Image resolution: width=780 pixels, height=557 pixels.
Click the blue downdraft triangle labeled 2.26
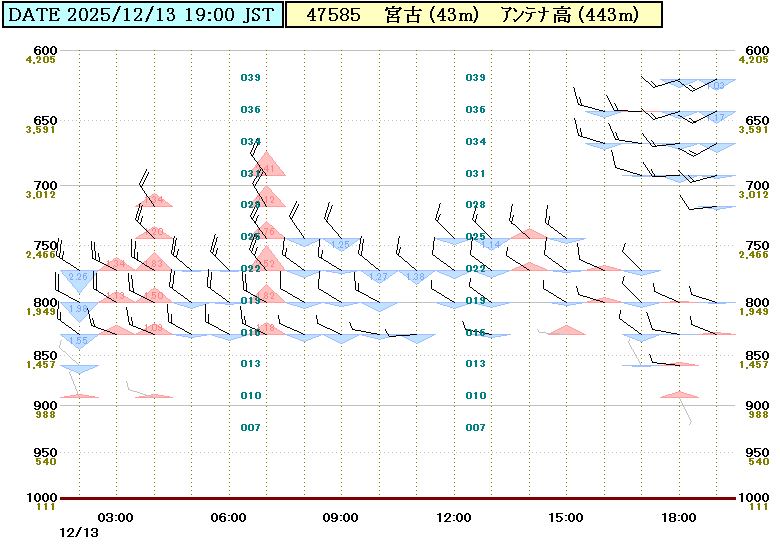79,278
